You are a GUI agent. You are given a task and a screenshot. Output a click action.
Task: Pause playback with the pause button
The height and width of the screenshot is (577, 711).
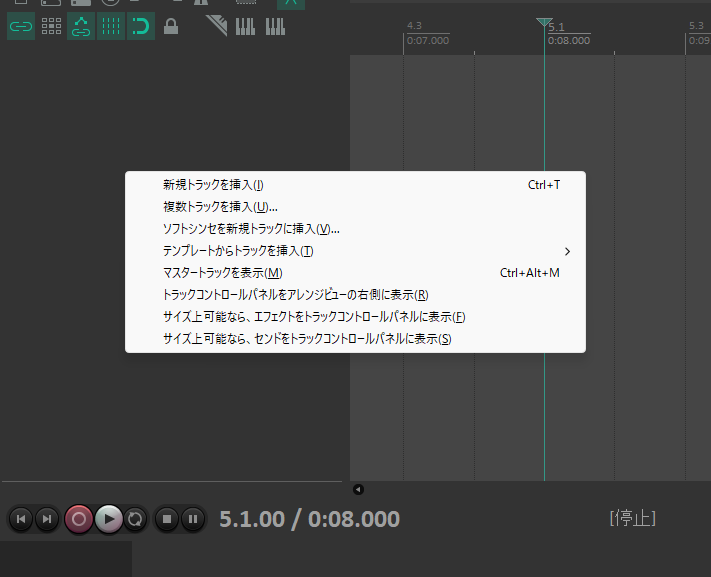coord(193,519)
